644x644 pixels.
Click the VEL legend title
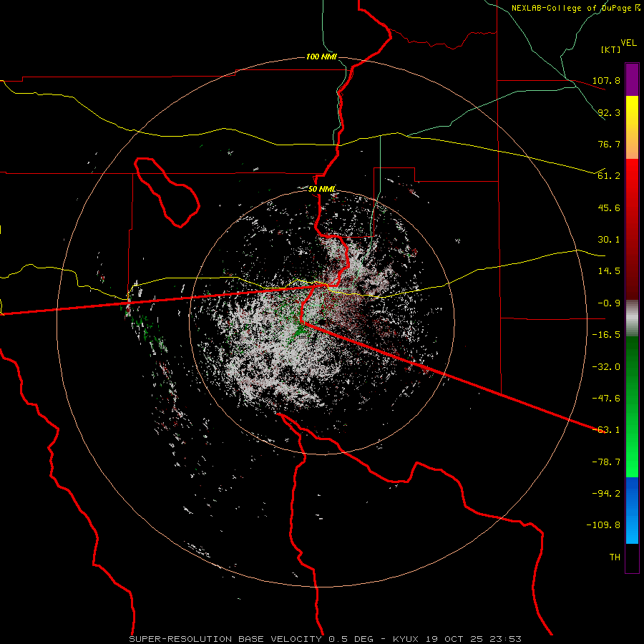click(628, 42)
